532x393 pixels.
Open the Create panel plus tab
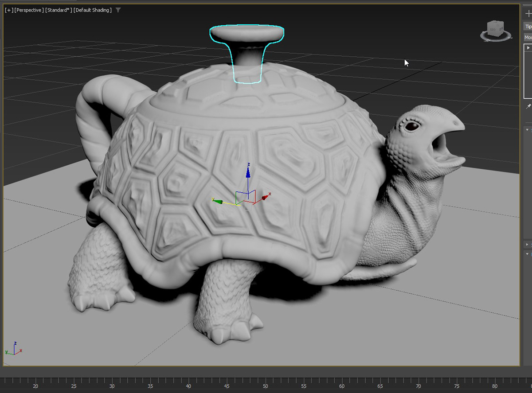[528, 14]
